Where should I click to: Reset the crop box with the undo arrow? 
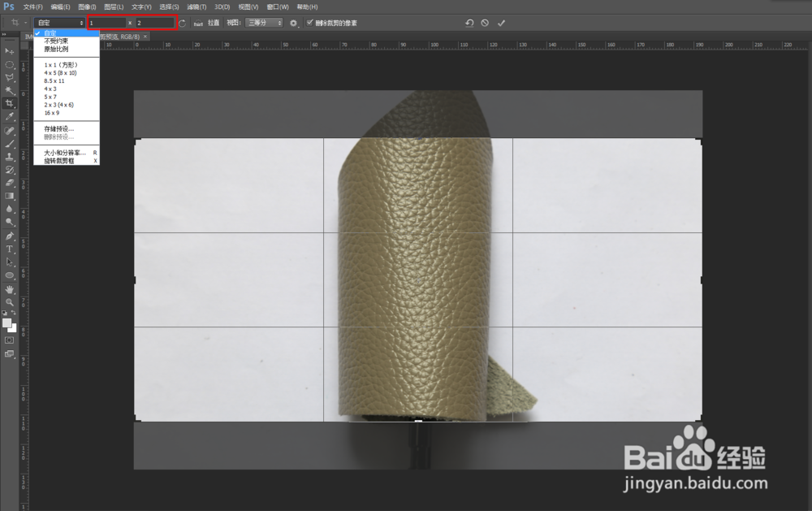(x=469, y=23)
